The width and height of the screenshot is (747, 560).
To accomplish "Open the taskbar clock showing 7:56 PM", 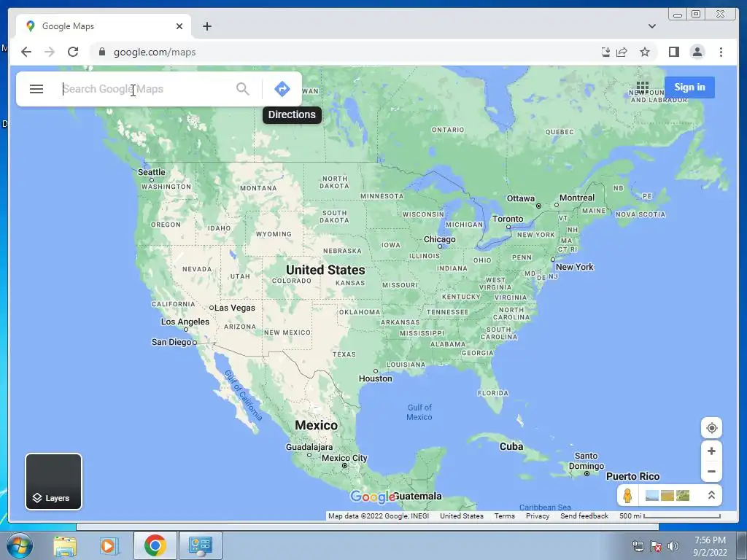I will 710,546.
